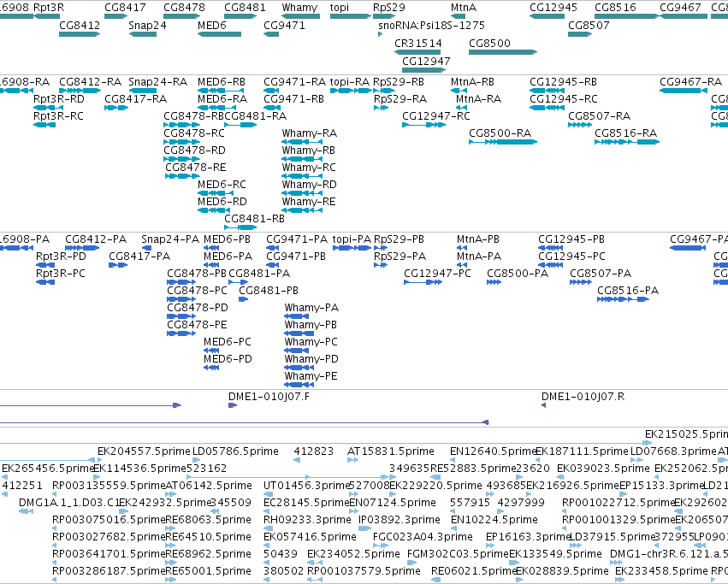
Task: Click transcript CG8481-RA label
Action: [256, 116]
